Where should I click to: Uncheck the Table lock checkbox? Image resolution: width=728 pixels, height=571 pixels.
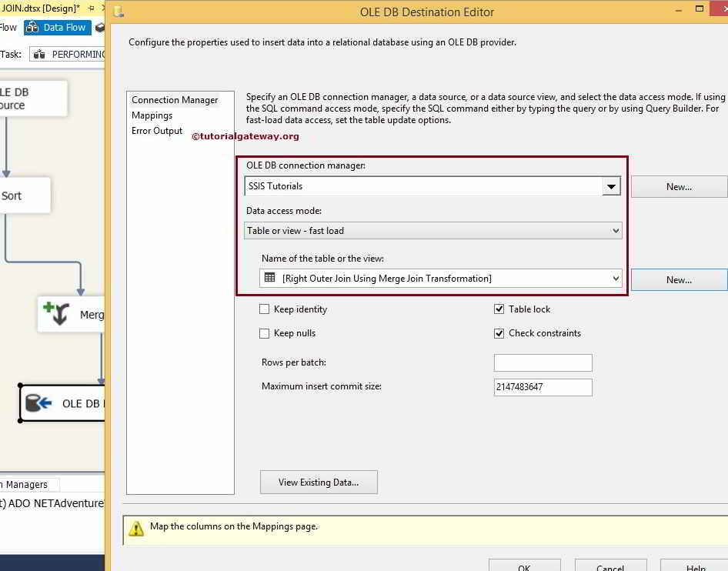(x=499, y=309)
